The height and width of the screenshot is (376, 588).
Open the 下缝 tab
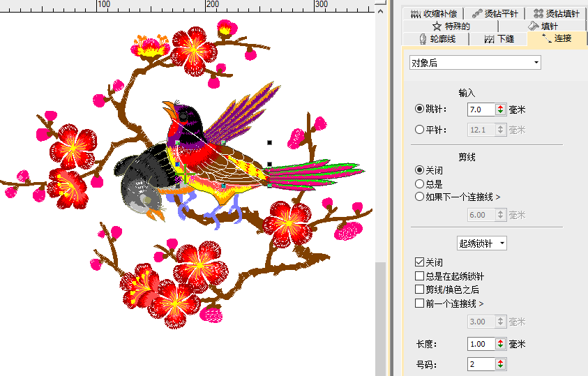[x=499, y=39]
